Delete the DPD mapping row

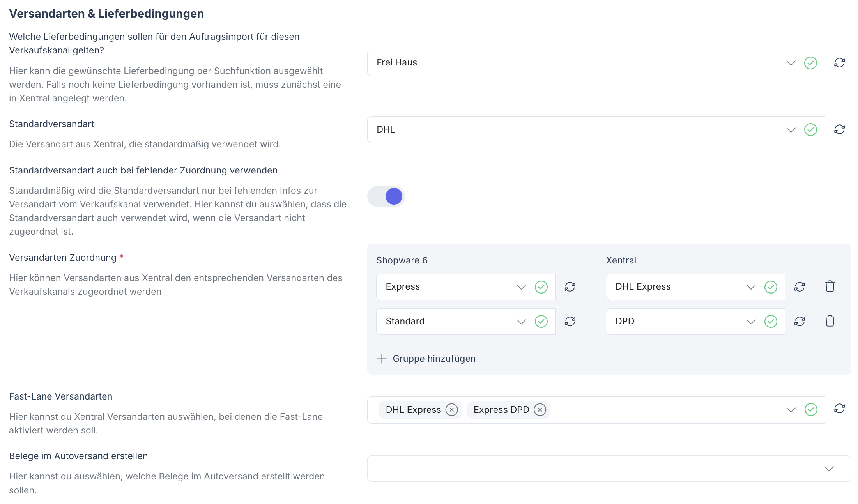[830, 321]
